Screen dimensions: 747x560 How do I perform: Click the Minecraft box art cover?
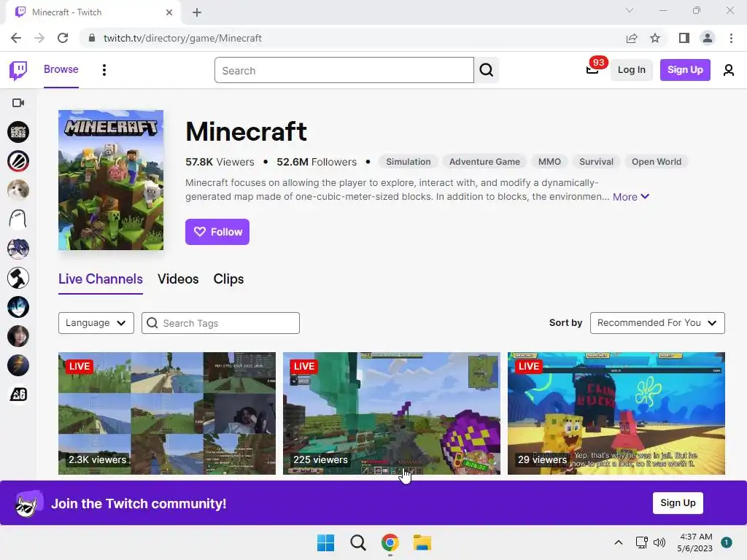(111, 180)
